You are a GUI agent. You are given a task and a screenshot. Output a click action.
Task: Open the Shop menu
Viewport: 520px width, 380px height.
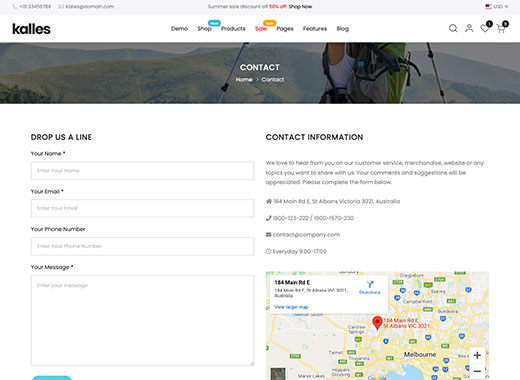coord(204,29)
